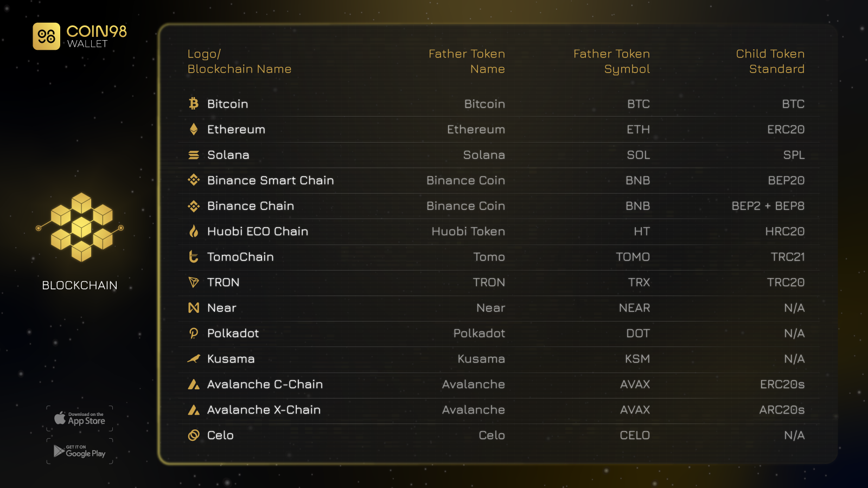This screenshot has width=868, height=488.
Task: Click the Blockchain cubes illustration
Action: [x=81, y=227]
